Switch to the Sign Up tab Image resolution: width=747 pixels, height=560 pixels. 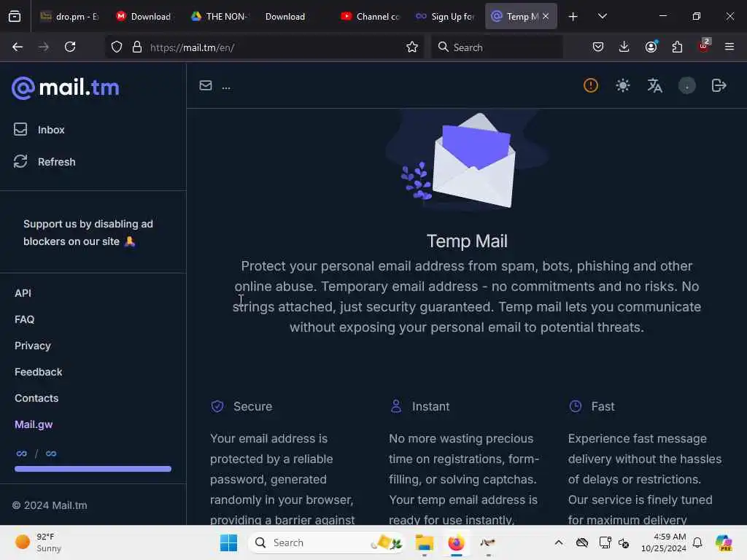(446, 17)
